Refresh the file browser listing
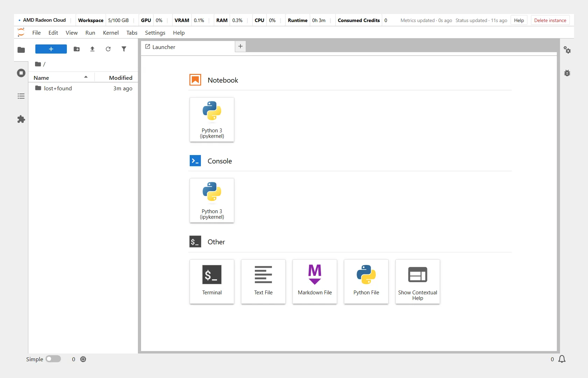This screenshot has height=378, width=588. coord(108,49)
